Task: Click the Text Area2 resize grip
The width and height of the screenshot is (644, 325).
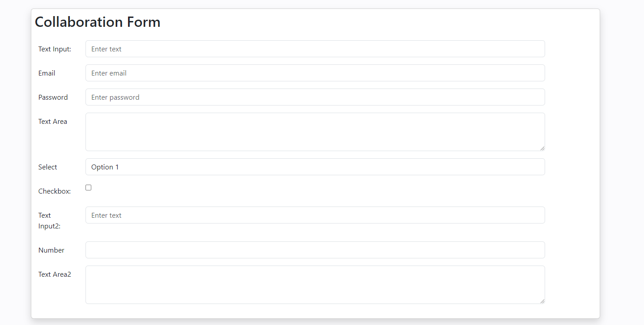Action: click(x=542, y=301)
